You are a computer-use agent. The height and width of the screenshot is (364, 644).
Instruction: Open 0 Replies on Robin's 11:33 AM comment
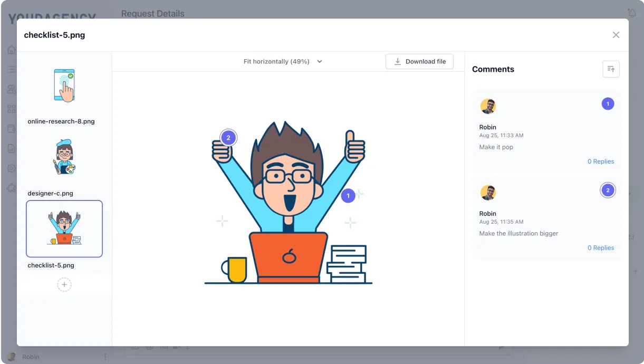click(601, 161)
